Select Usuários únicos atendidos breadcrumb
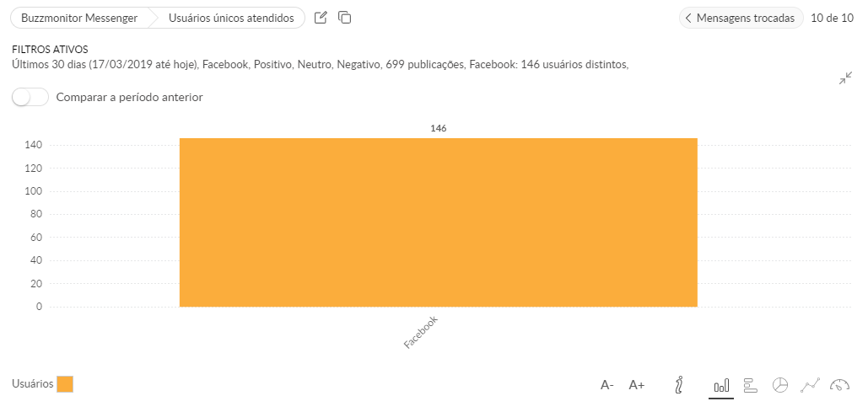Viewport: 868px width, 412px height. tap(231, 18)
